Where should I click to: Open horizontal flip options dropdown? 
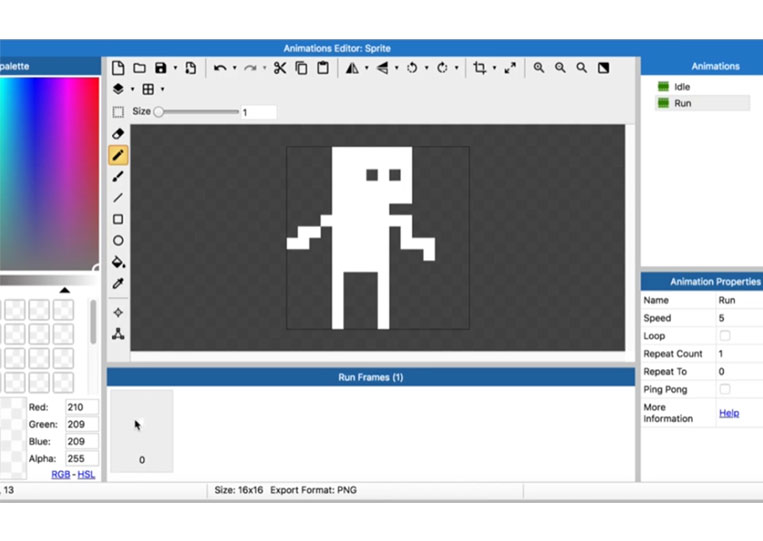366,68
